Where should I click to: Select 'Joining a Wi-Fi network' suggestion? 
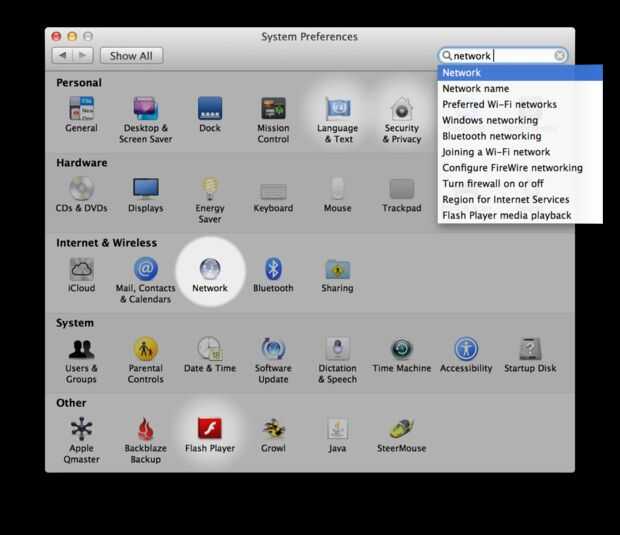[520, 152]
